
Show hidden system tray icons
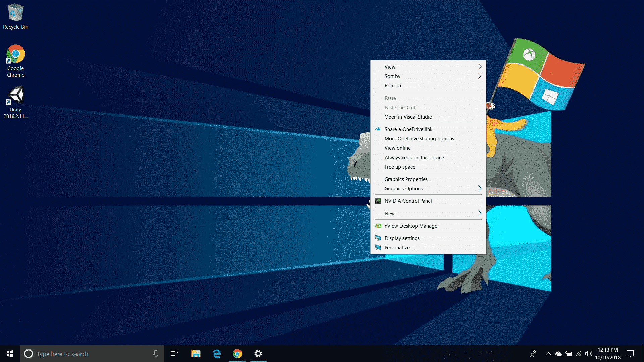pos(548,354)
